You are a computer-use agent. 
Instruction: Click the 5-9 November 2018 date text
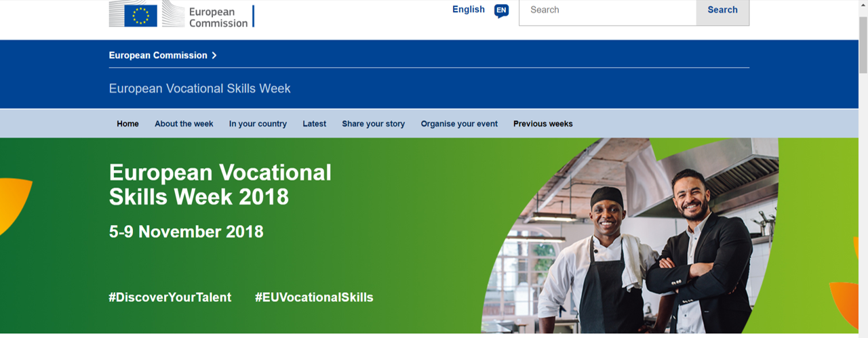point(186,232)
